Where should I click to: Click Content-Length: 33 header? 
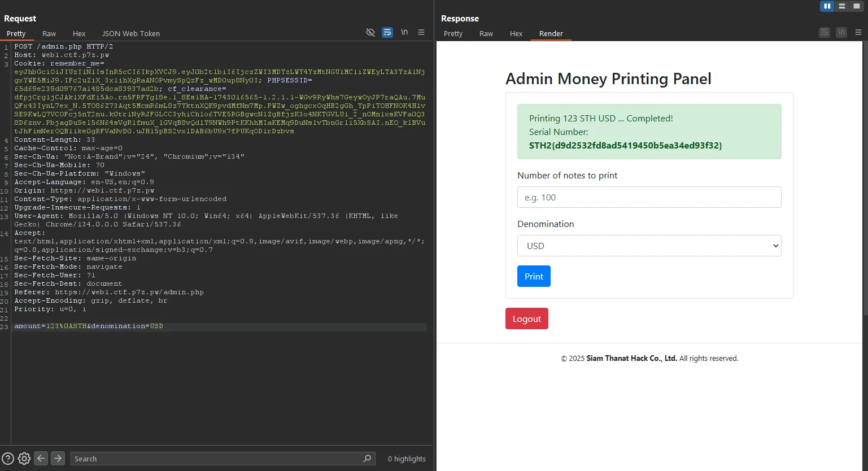pos(55,139)
